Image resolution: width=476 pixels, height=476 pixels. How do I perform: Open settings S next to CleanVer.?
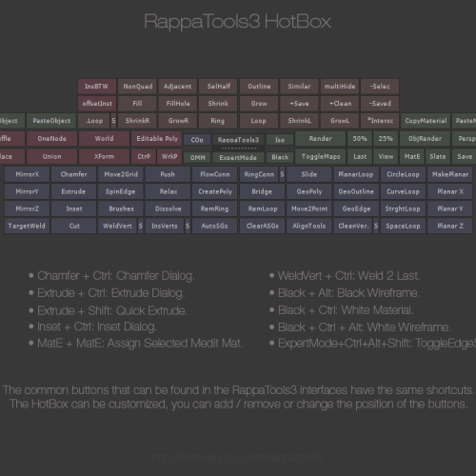(376, 226)
